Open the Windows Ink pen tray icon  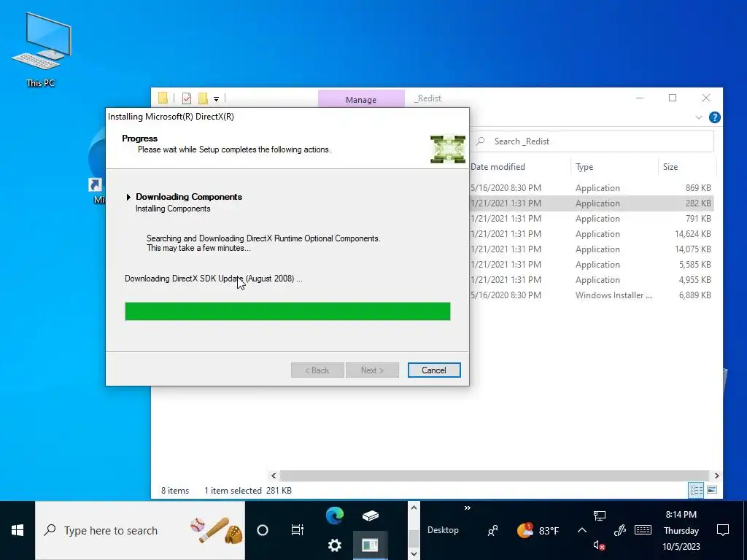[x=619, y=531]
